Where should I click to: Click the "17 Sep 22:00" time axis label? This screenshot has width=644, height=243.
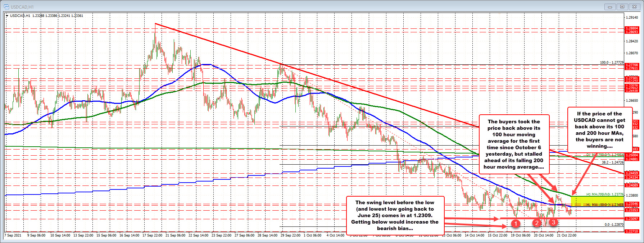[x=152, y=235]
